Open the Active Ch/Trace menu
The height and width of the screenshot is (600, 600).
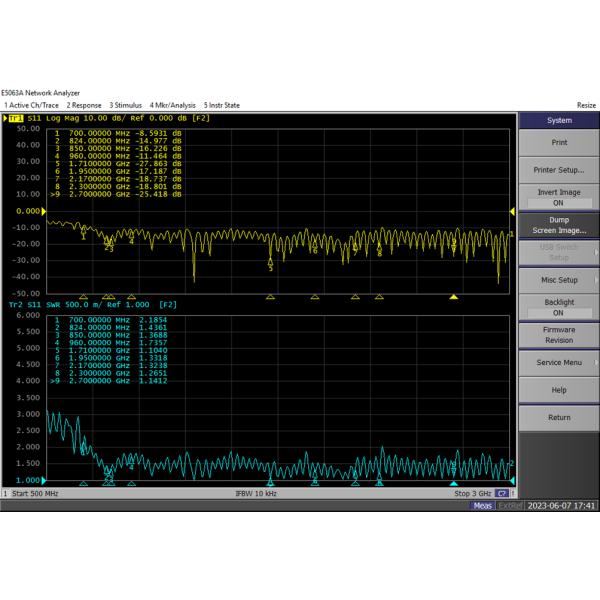tap(30, 105)
